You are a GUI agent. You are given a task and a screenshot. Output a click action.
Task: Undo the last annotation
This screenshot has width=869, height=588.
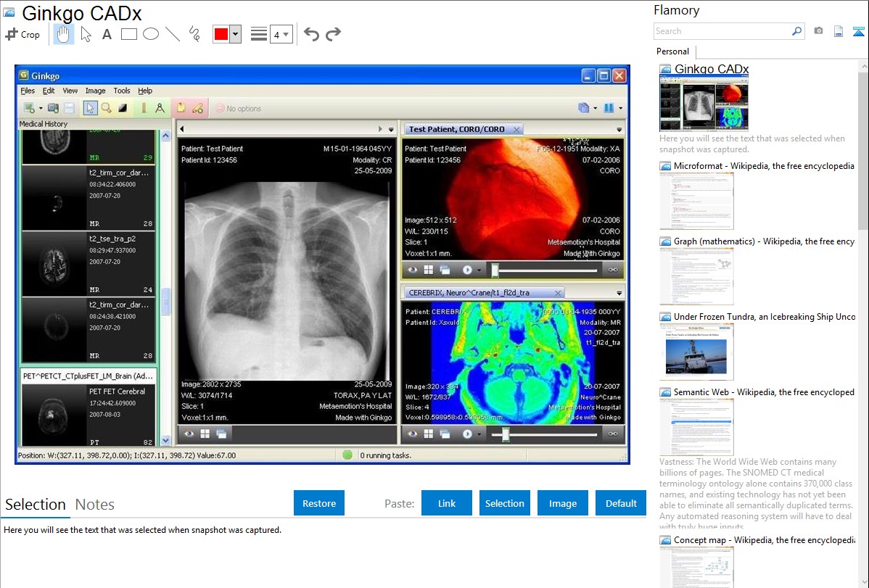click(311, 34)
